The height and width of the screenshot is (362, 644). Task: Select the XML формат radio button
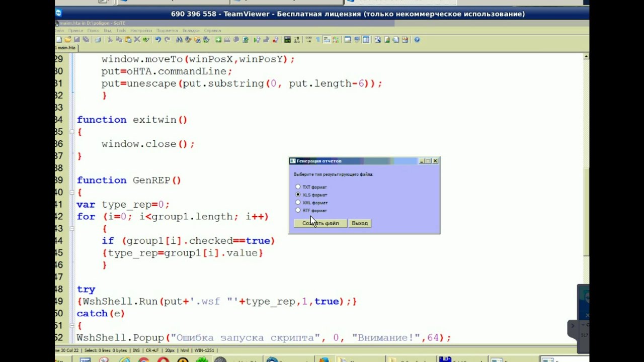(x=298, y=202)
